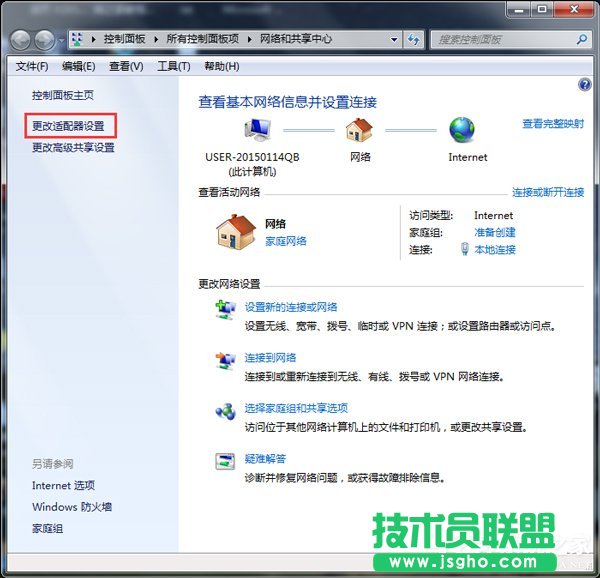Open 疑难解答 link

(x=265, y=459)
